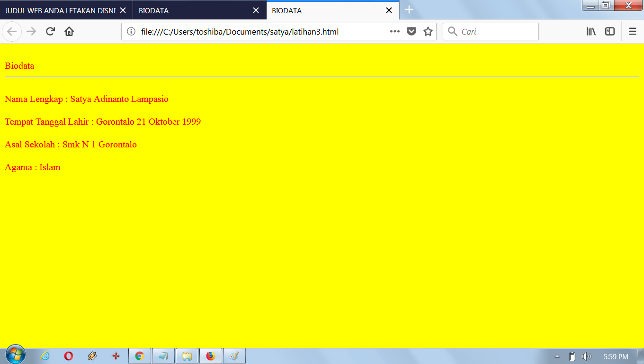The width and height of the screenshot is (644, 364).
Task: Switch to Google Chrome in the taskbar
Action: tap(140, 356)
